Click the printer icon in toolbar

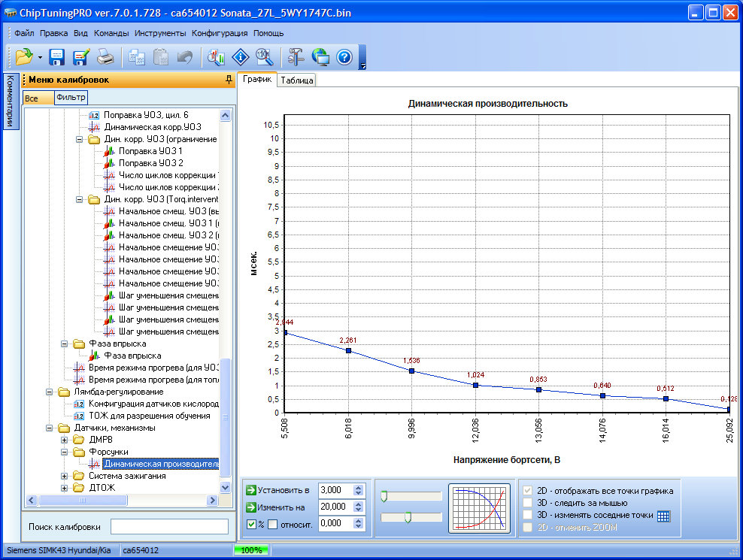106,56
